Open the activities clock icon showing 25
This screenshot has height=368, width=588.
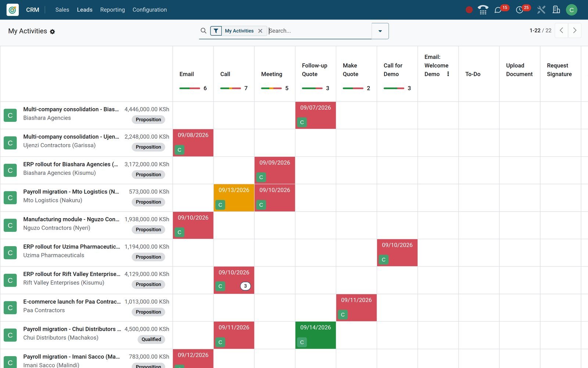(x=519, y=10)
